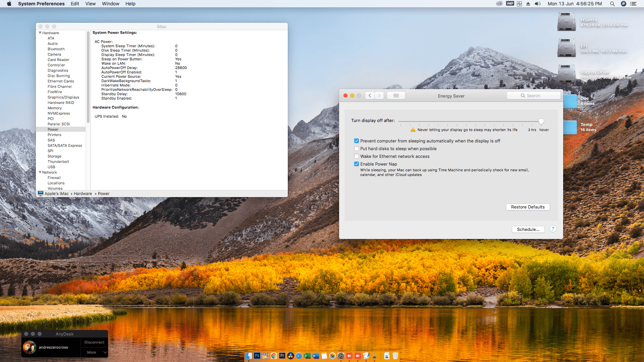Viewport: 644px width, 362px height.
Task: Open the Window menu in the menu bar
Action: tap(110, 4)
